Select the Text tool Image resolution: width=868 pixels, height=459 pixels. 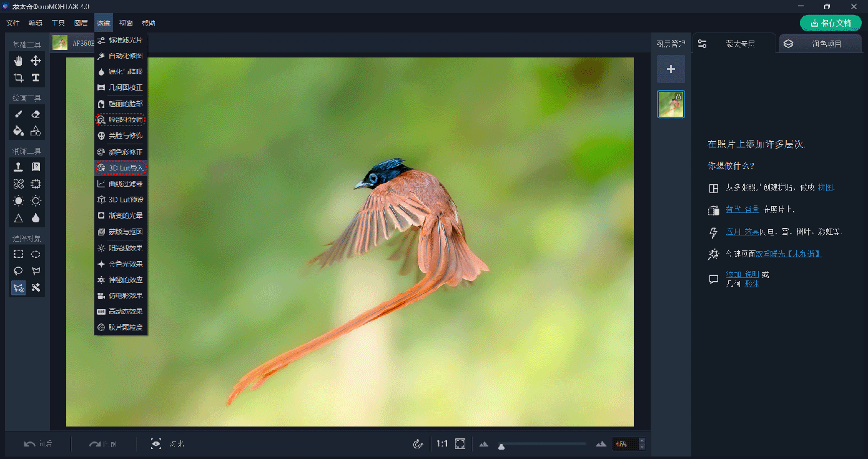(36, 77)
